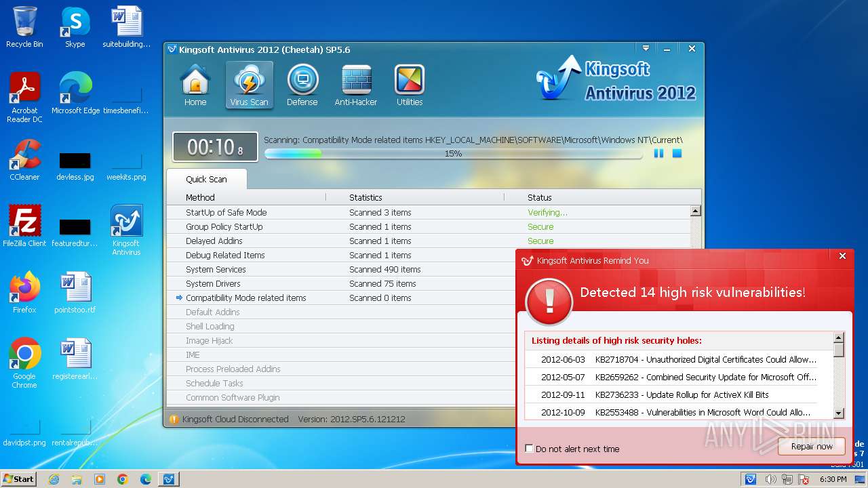Screen dimensions: 868x488
Task: Select the Virus Scan toolbar icon
Action: (x=249, y=85)
